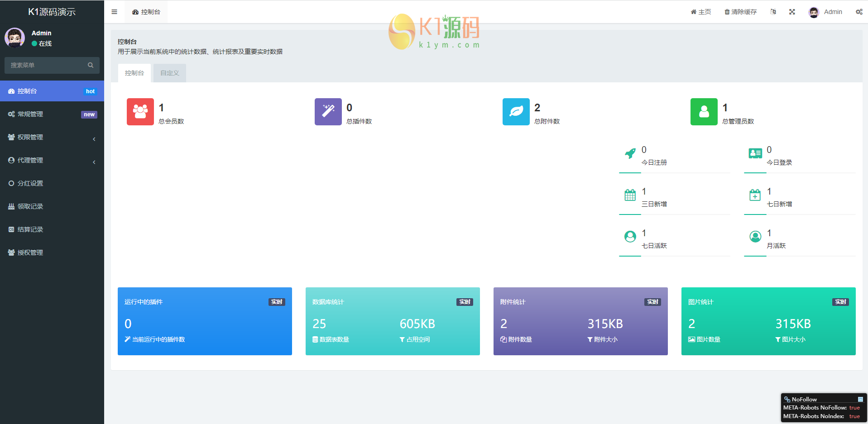Click the K1源码演示 site title
868x424 pixels.
pyautogui.click(x=52, y=12)
